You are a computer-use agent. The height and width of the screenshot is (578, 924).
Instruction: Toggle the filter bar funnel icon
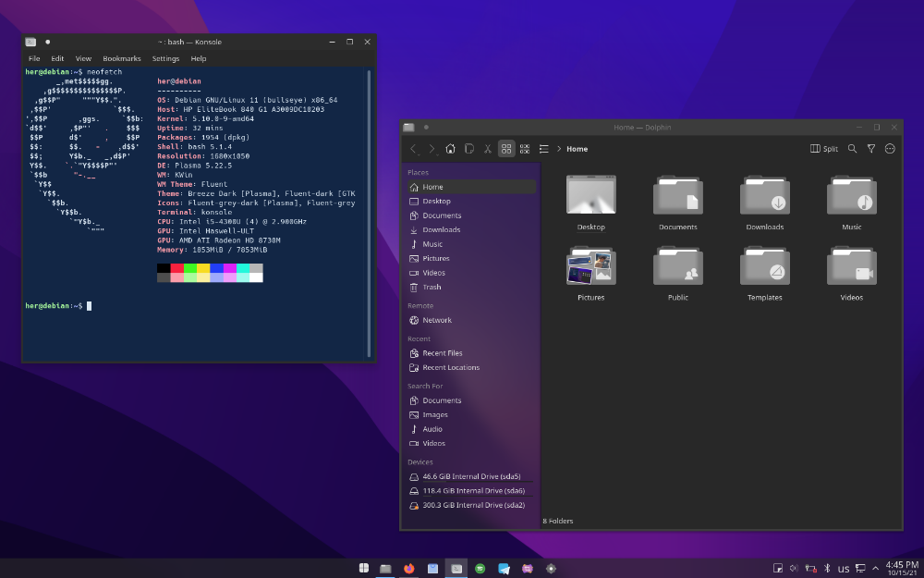(x=871, y=149)
